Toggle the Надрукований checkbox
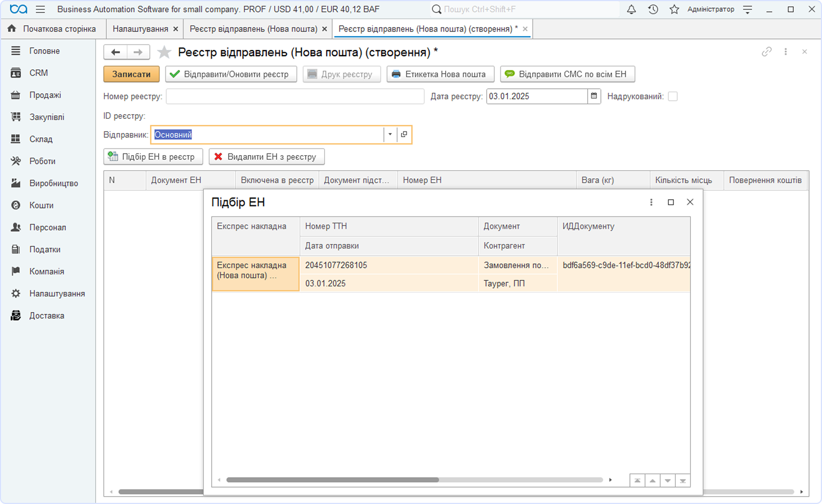Viewport: 822px width, 504px height. (673, 96)
